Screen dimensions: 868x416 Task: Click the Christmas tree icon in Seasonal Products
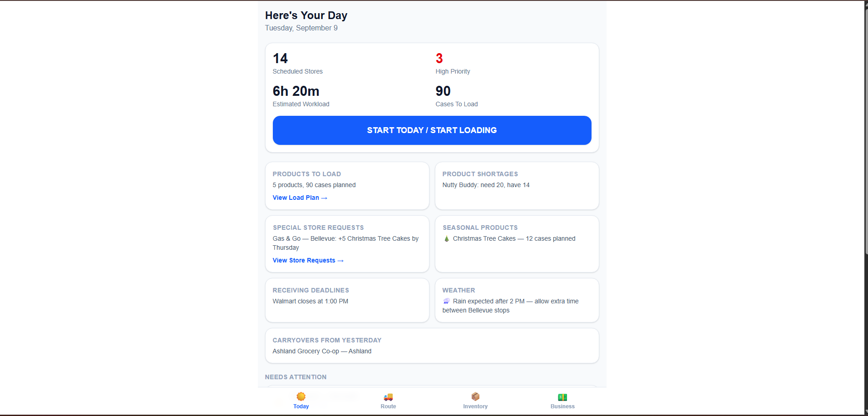coord(447,238)
